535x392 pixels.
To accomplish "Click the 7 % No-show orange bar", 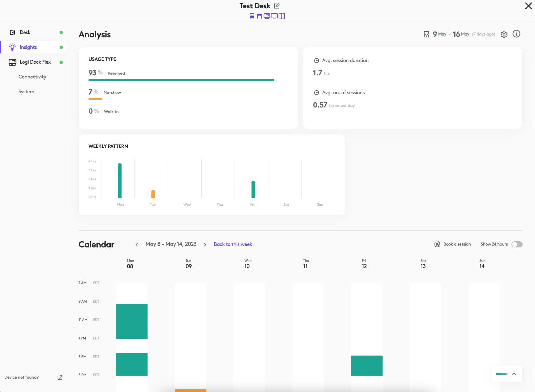I will (95, 99).
